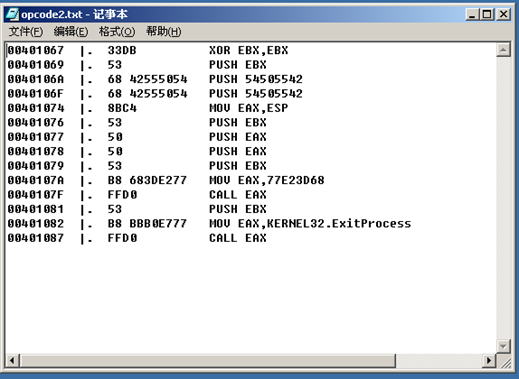Click PUSH EAX at address 00401078
Image resolution: width=519 pixels, height=379 pixels.
click(x=238, y=151)
